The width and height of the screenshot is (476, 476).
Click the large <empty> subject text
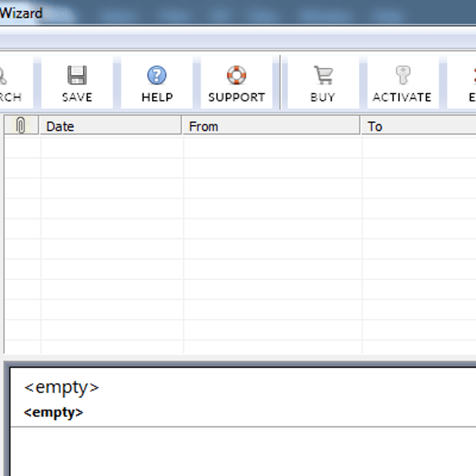(x=61, y=387)
